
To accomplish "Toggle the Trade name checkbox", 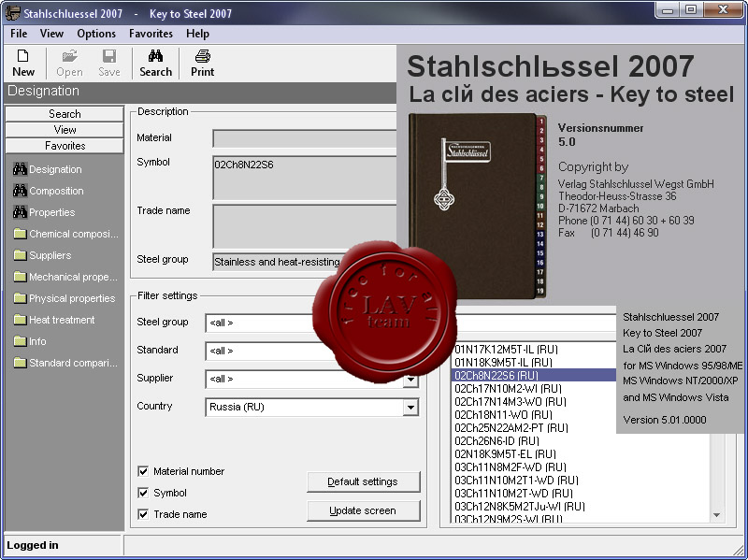I will (143, 514).
